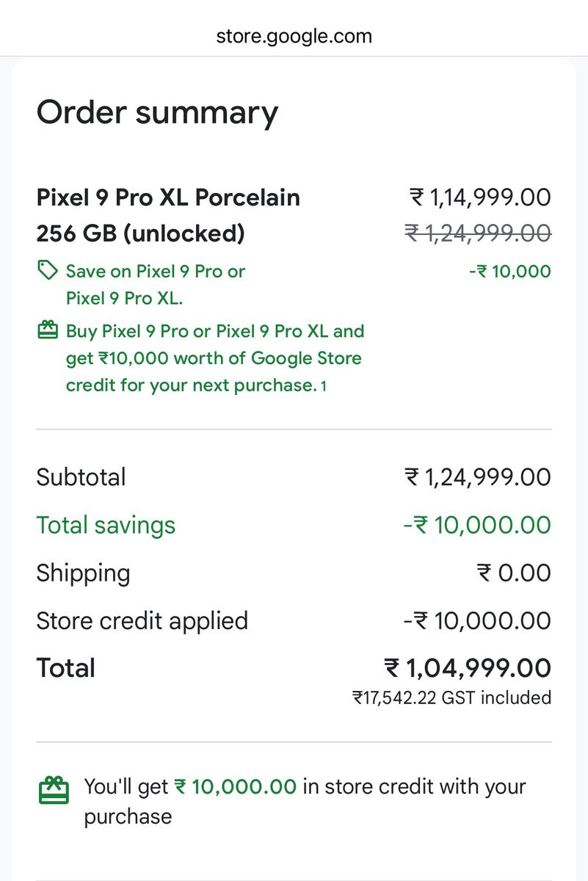The height and width of the screenshot is (881, 588).
Task: Open footnote 1 after "next purchase."
Action: tap(324, 387)
